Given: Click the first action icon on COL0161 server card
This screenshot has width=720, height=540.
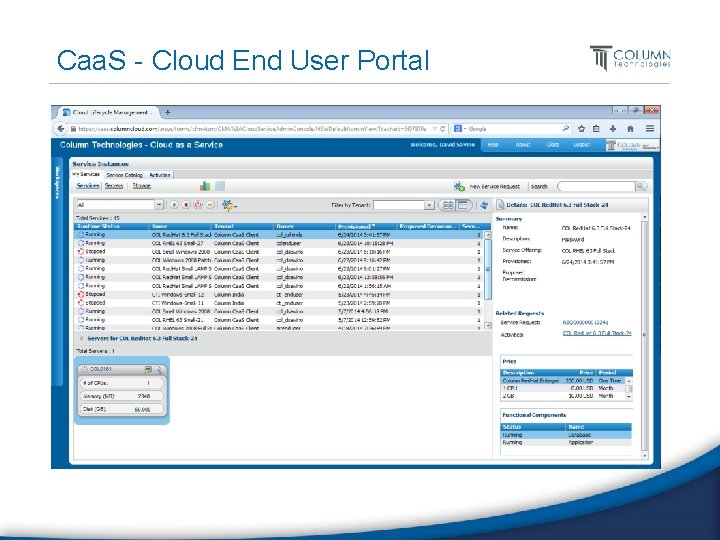Looking at the screenshot, I should 148,369.
